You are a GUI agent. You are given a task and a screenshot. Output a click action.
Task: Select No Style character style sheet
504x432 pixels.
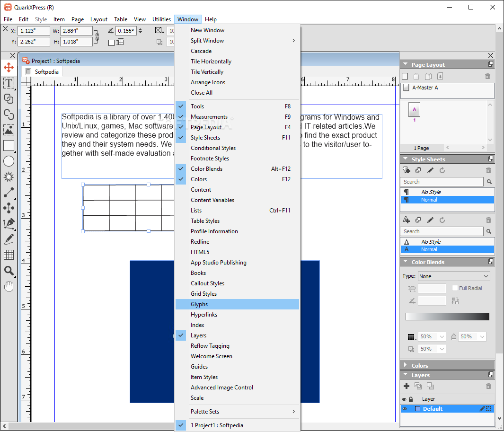coord(447,242)
